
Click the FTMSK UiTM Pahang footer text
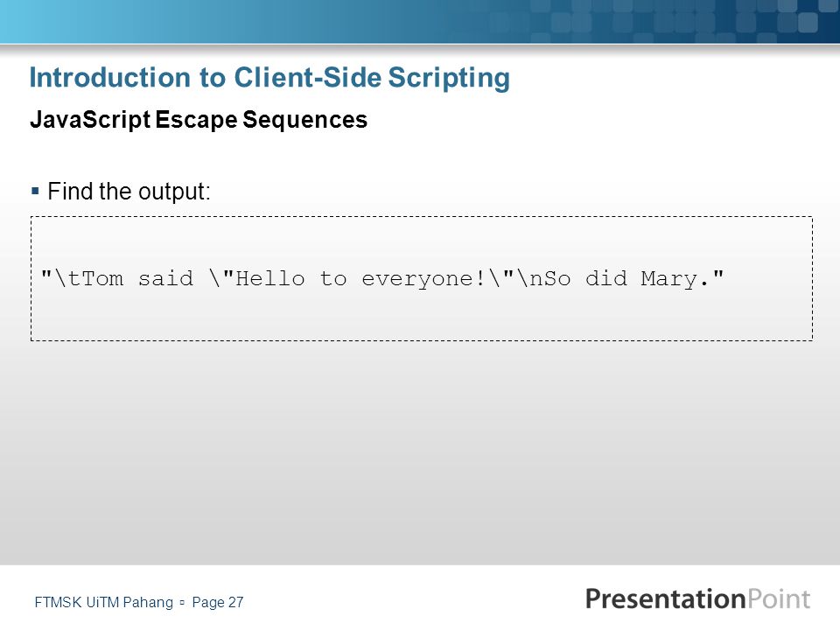(x=104, y=602)
